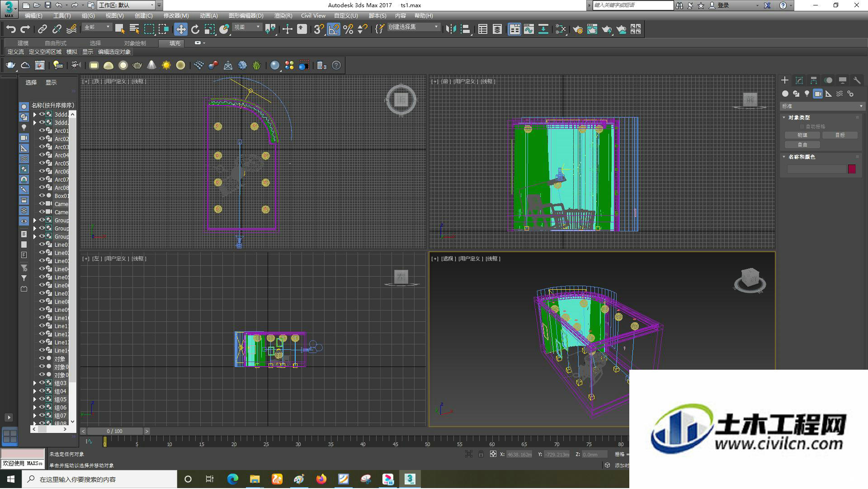This screenshot has height=489, width=868.
Task: Toggle visibility eye for Arc01
Action: pos(42,131)
